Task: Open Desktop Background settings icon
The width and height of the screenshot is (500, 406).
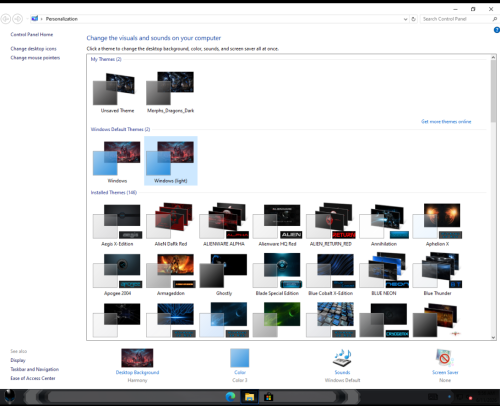Action: pos(137,358)
